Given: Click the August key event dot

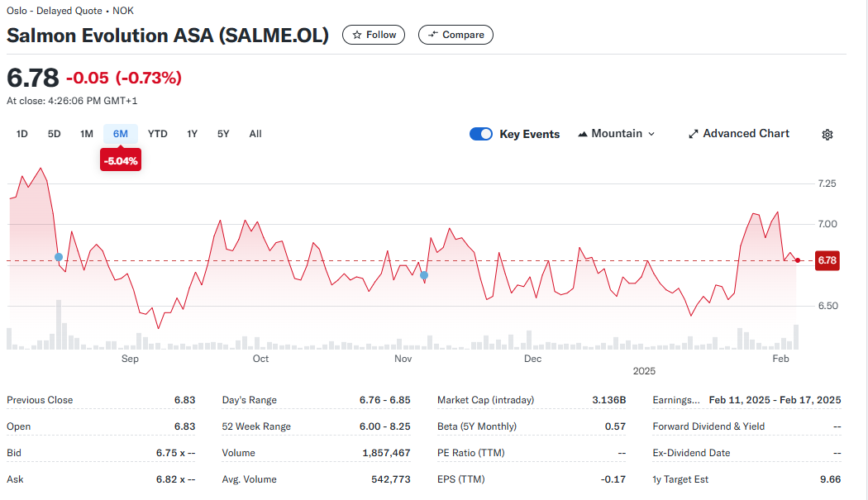Looking at the screenshot, I should click(x=59, y=258).
